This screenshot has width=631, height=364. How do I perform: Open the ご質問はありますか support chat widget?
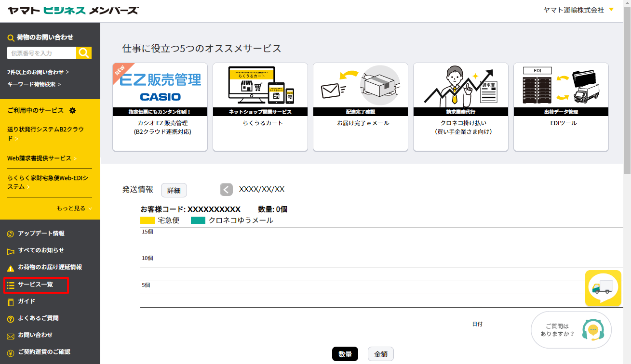tap(571, 330)
